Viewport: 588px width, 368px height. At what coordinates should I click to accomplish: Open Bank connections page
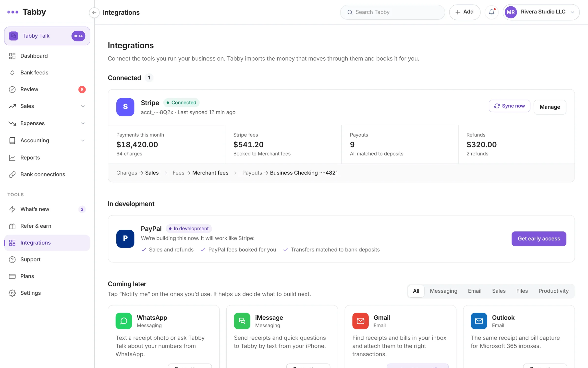point(47,174)
